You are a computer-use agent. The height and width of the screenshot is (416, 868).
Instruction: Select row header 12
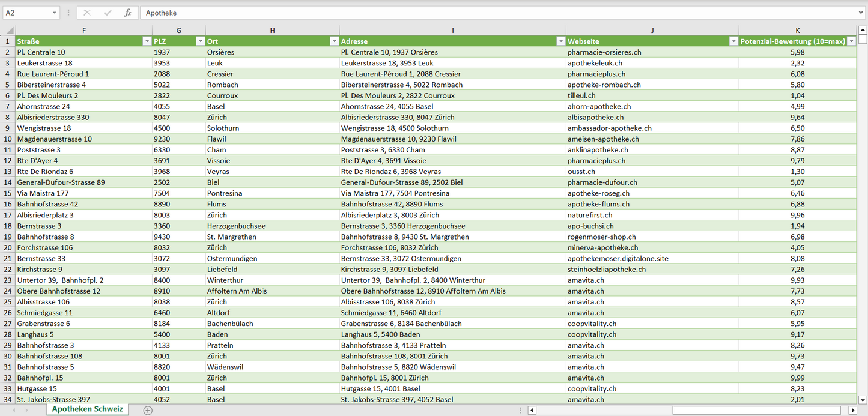(8, 161)
